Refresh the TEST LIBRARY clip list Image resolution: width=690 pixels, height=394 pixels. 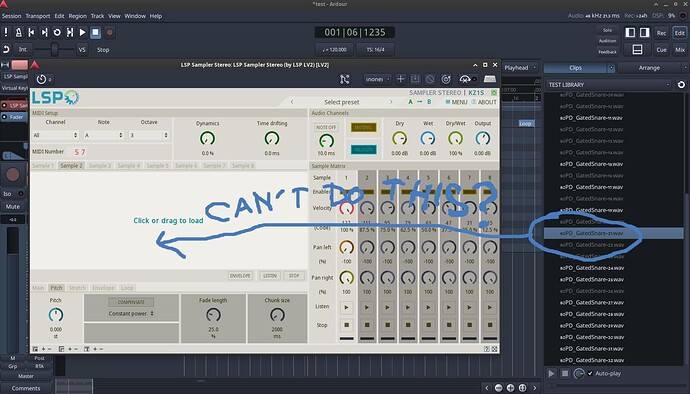681,85
